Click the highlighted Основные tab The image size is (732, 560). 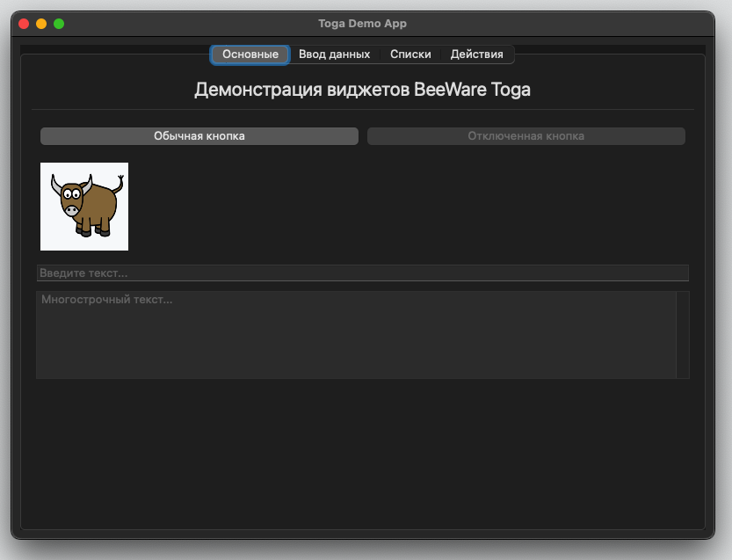249,54
